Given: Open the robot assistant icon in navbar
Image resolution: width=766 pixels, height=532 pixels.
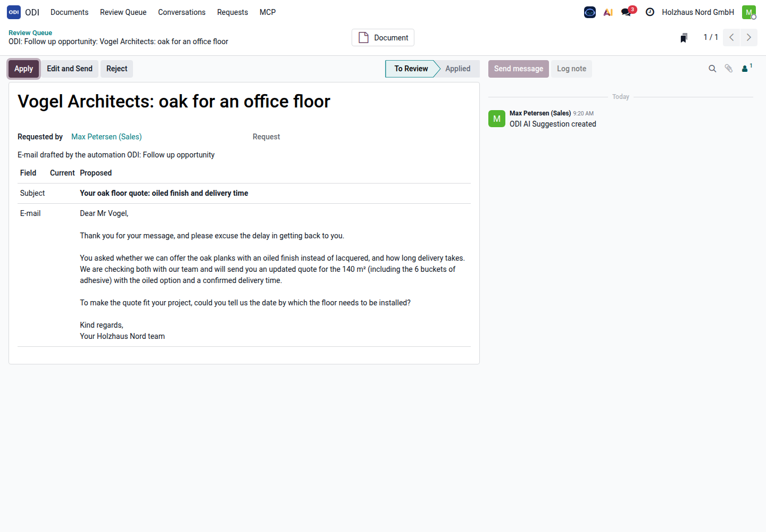Looking at the screenshot, I should point(590,12).
